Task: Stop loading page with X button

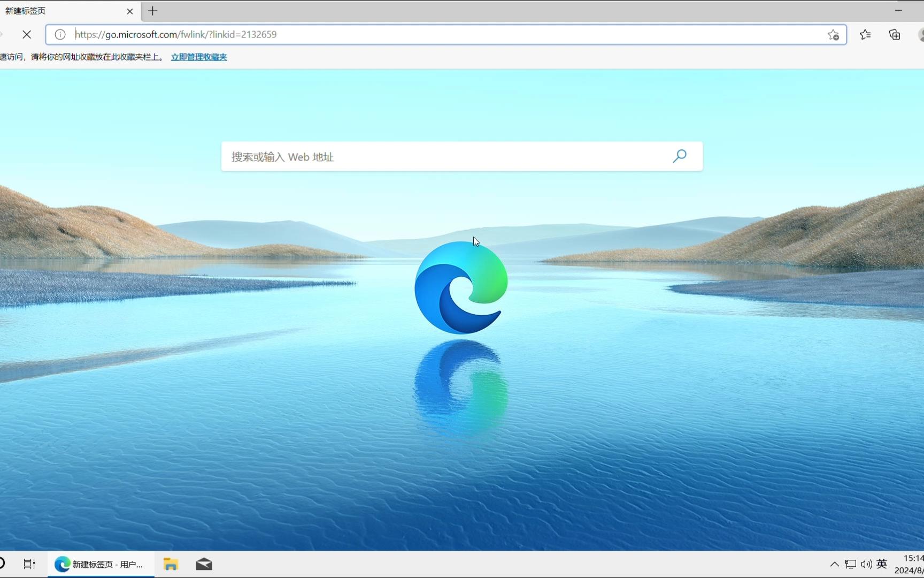Action: pyautogui.click(x=27, y=35)
